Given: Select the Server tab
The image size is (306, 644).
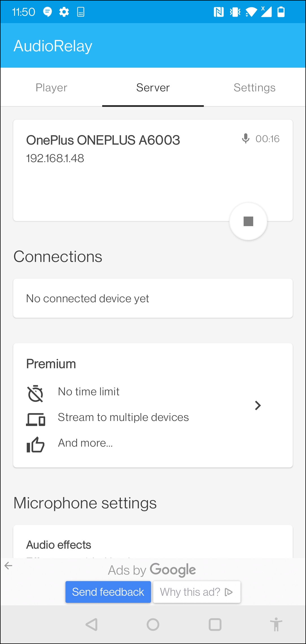Looking at the screenshot, I should pos(153,88).
